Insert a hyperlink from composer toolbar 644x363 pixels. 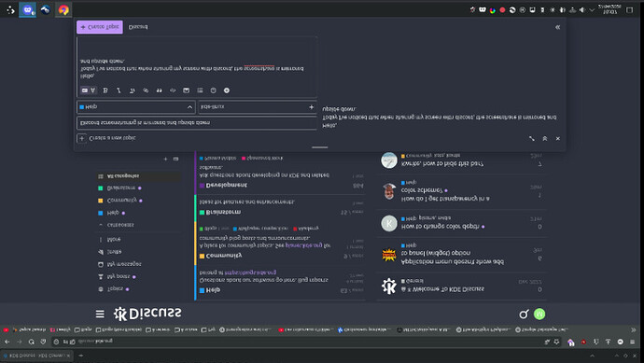click(x=146, y=91)
